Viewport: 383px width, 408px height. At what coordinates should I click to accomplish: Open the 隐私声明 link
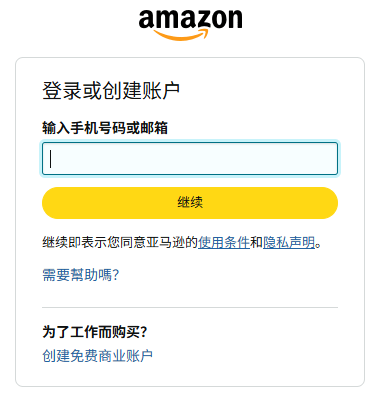click(x=289, y=242)
